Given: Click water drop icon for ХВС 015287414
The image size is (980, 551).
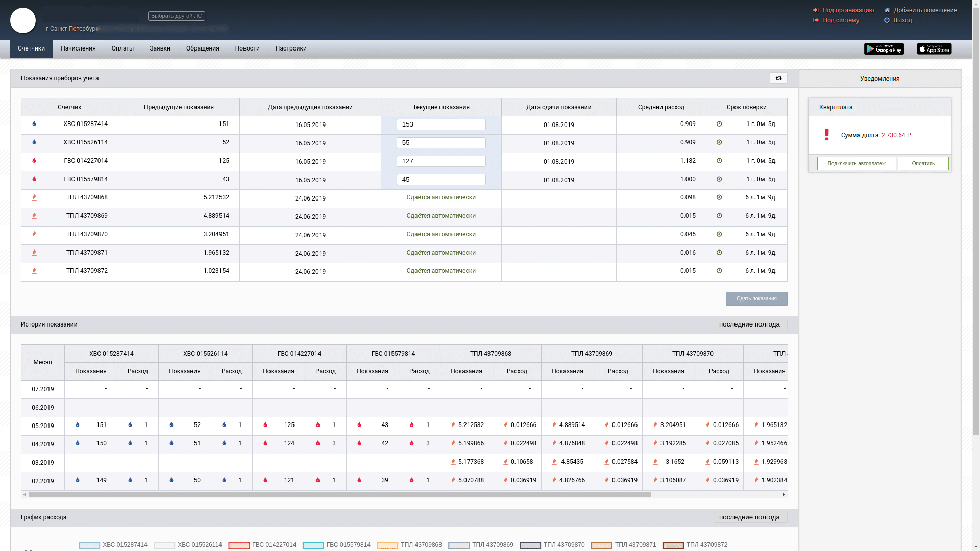Looking at the screenshot, I should [34, 124].
